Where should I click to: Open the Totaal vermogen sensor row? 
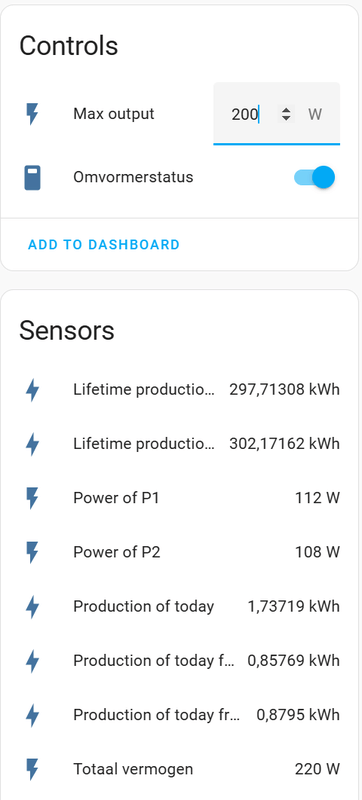[181, 769]
